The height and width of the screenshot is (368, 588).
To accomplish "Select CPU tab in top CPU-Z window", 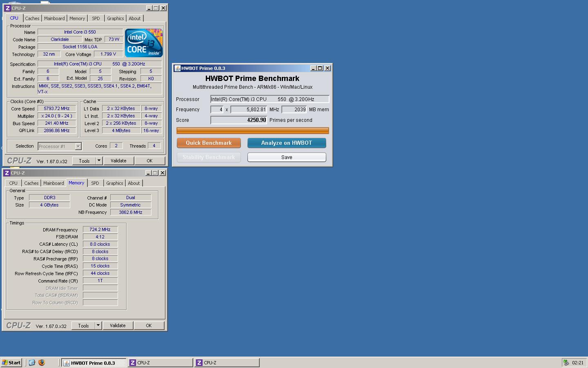I will click(14, 18).
